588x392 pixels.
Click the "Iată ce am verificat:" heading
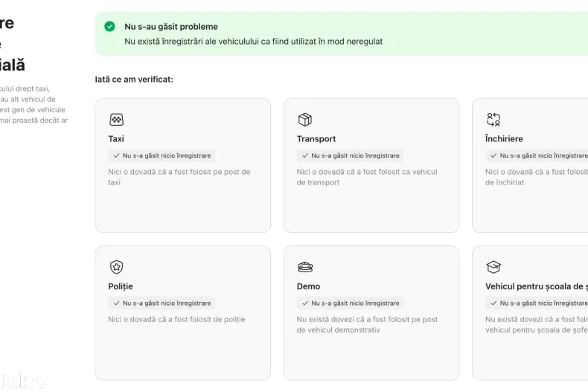(x=134, y=79)
